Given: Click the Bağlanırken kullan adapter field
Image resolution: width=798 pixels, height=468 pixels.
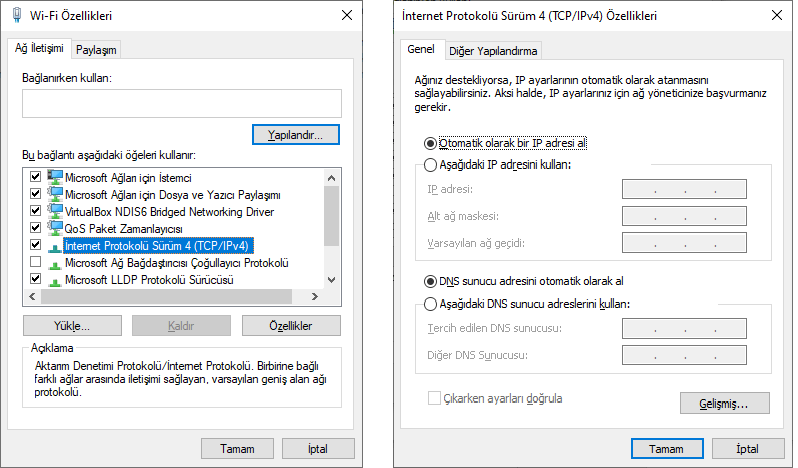Looking at the screenshot, I should click(181, 104).
